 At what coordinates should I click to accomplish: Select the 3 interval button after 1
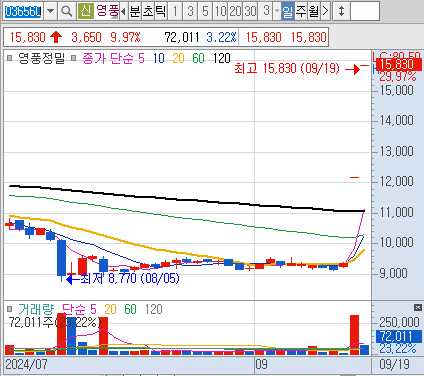(190, 12)
